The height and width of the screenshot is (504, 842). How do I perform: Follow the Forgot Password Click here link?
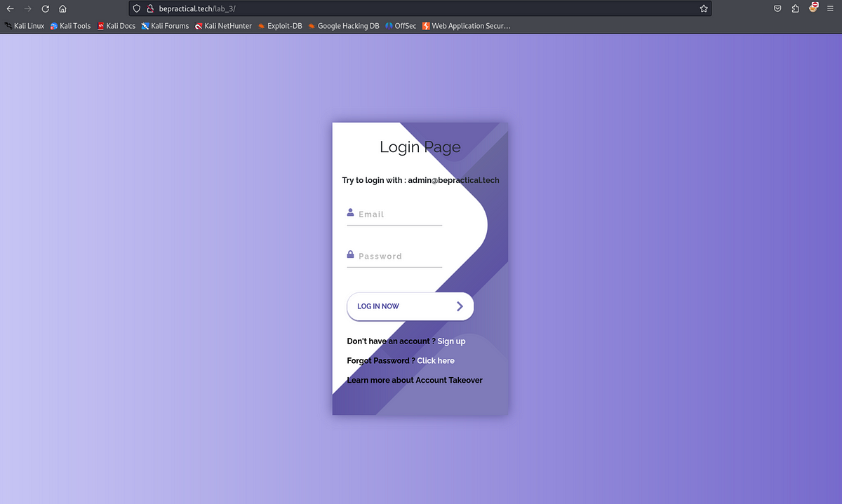(x=436, y=361)
